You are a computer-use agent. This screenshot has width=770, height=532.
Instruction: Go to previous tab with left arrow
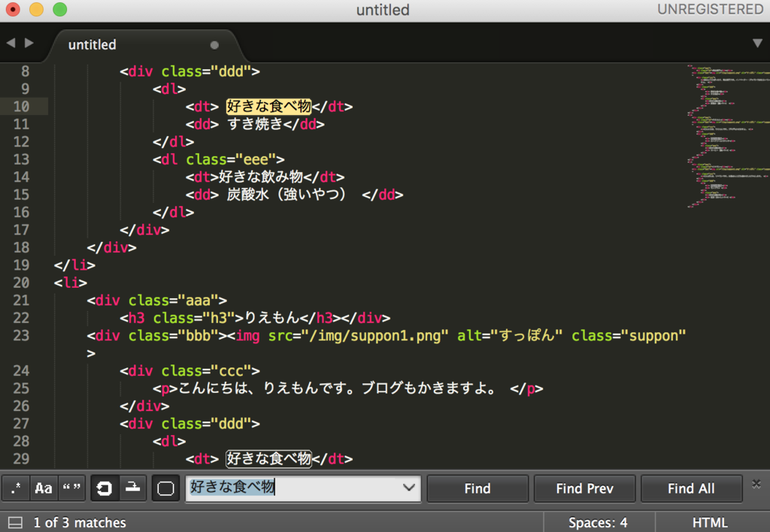click(x=11, y=43)
